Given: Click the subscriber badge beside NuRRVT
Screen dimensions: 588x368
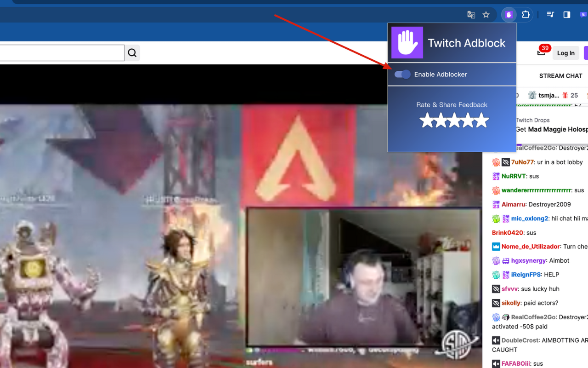Looking at the screenshot, I should 496,176.
